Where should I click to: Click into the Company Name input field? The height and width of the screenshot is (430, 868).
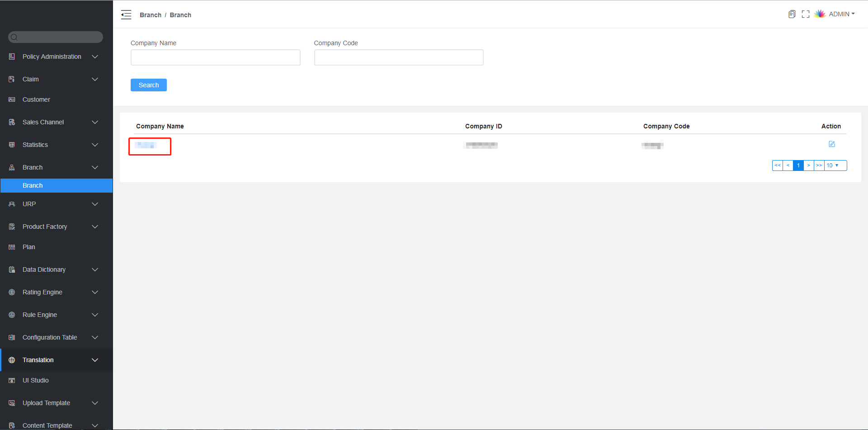(215, 57)
